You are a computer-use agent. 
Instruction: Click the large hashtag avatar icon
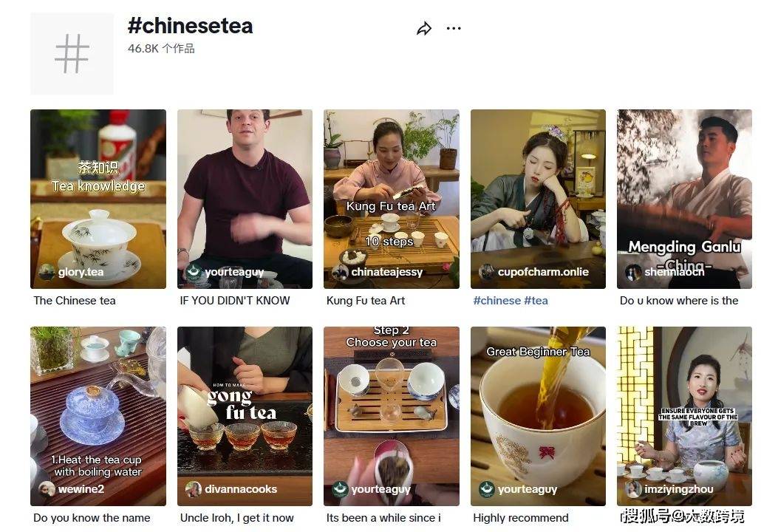72,54
